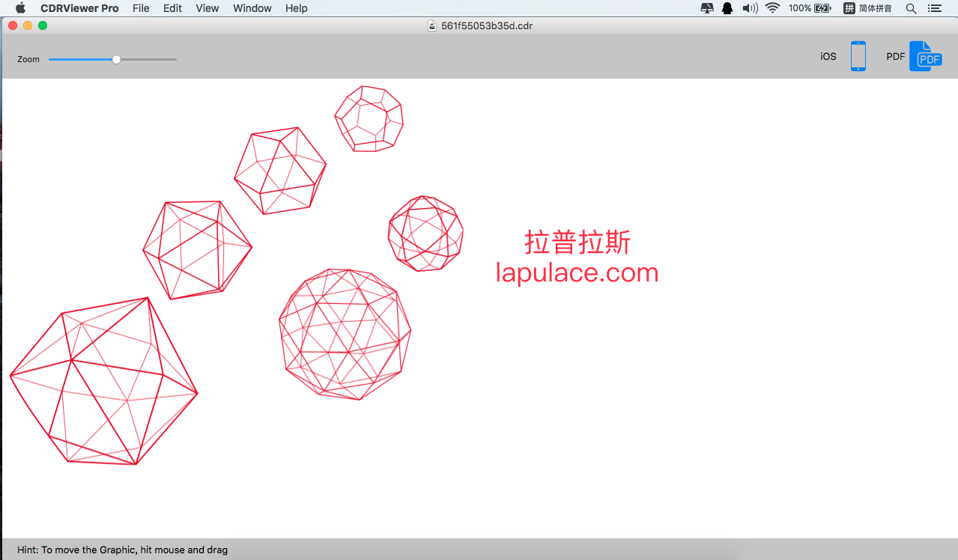The width and height of the screenshot is (958, 560).
Task: Click the Zoom slider handle
Action: tap(116, 59)
